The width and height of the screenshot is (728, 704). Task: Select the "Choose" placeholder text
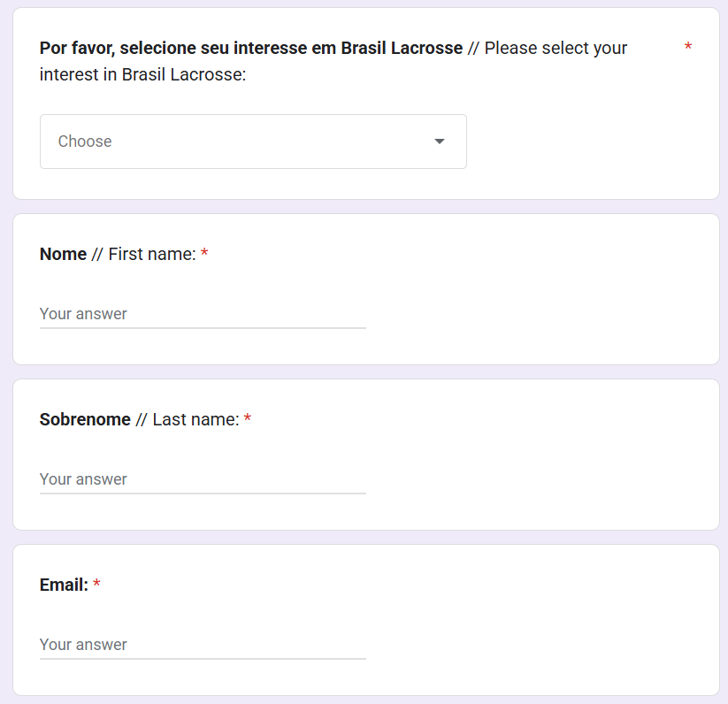(85, 142)
